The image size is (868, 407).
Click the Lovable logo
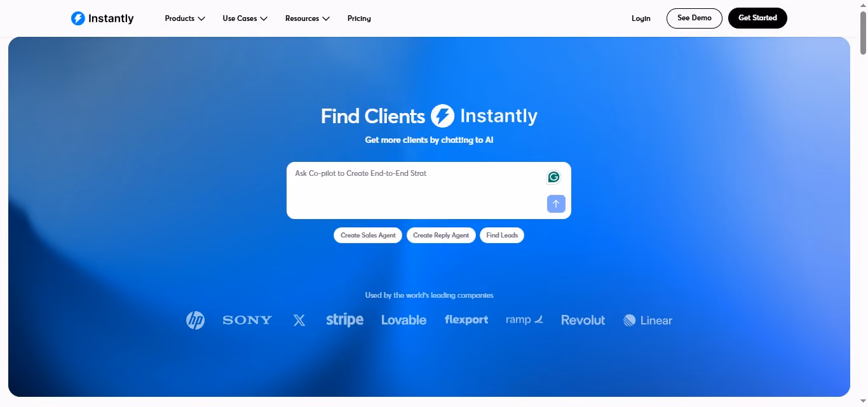point(403,320)
